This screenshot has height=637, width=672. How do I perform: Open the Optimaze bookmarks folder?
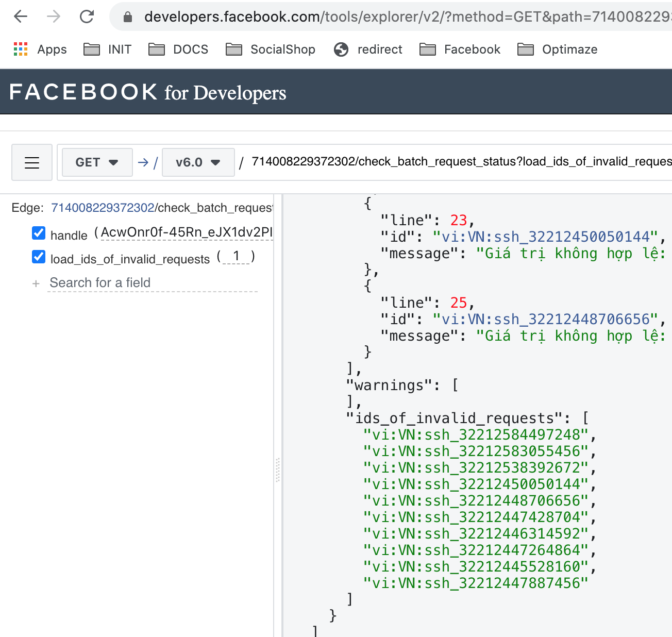pos(558,49)
